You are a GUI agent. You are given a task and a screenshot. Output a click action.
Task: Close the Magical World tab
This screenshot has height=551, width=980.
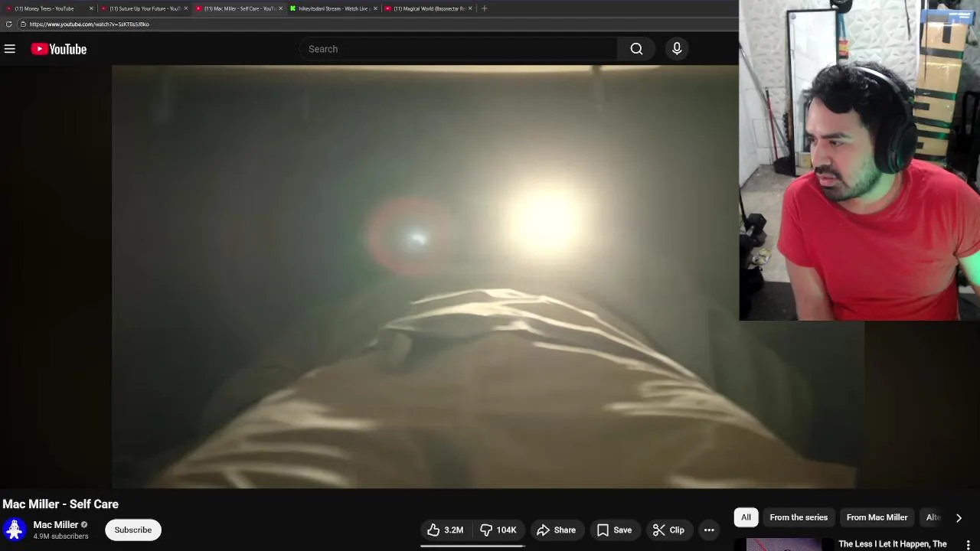tap(470, 8)
